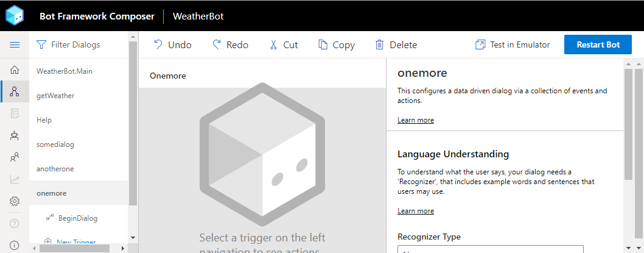
Task: Select the getWeather dialog
Action: coord(79,96)
